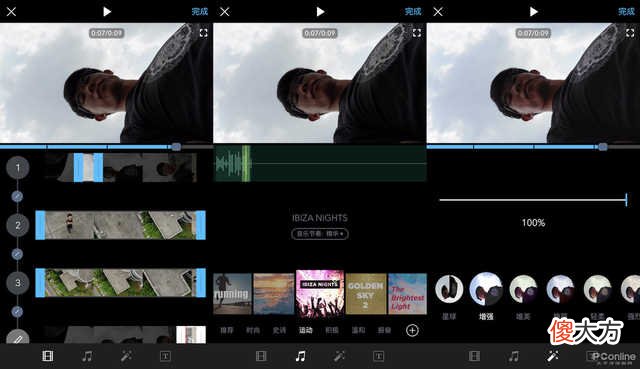Viewport: 640px width, 369px height.
Task: Tap the left trim handle of clip 3
Action: click(x=40, y=282)
